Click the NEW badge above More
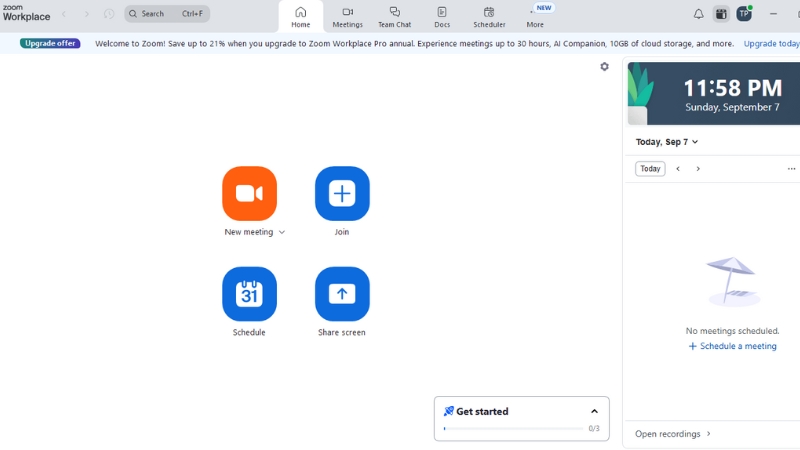This screenshot has width=800, height=450. (x=544, y=8)
